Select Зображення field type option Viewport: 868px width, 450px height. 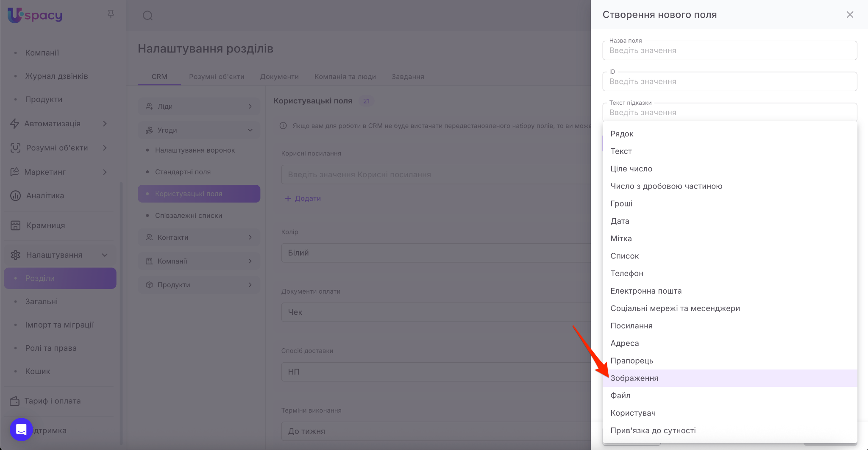click(634, 378)
